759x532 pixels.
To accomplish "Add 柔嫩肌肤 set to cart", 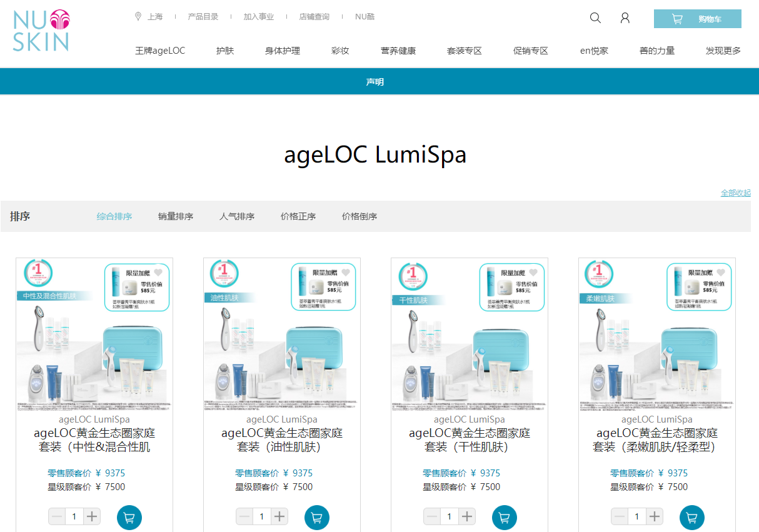I will click(692, 518).
